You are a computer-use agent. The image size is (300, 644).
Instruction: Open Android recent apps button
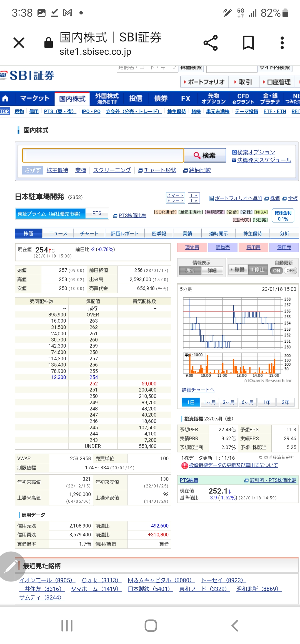[x=67, y=626]
